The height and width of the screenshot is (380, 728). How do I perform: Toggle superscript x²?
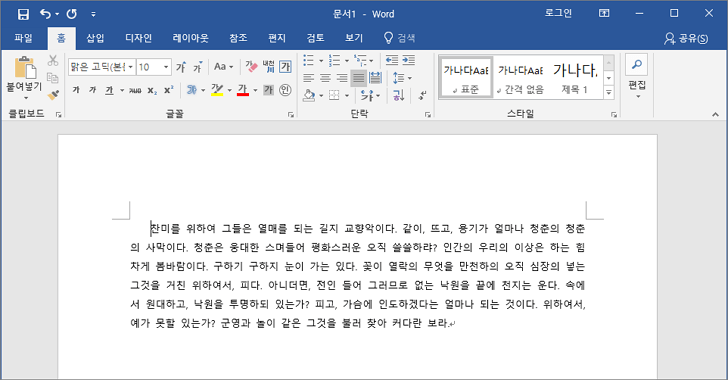pos(169,90)
